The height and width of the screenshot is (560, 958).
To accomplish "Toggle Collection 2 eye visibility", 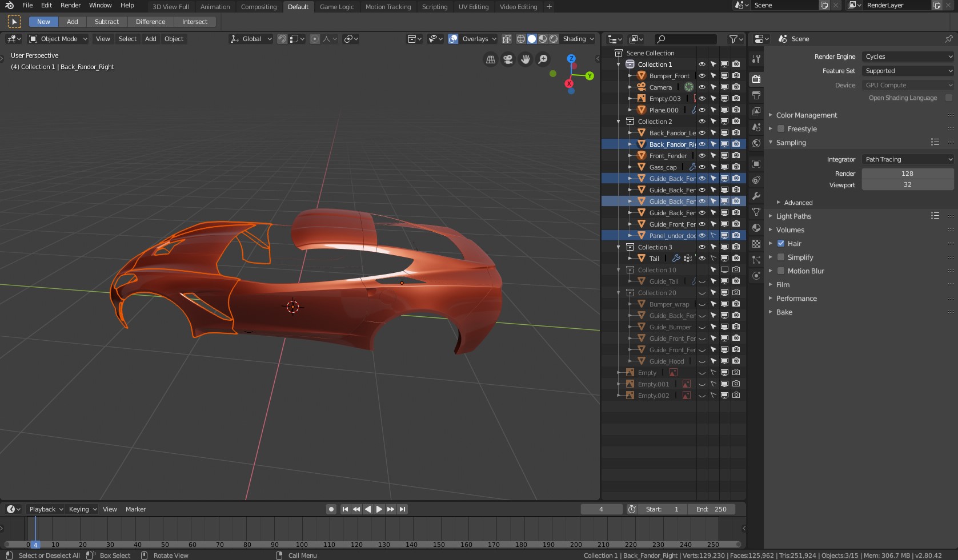I will click(702, 121).
